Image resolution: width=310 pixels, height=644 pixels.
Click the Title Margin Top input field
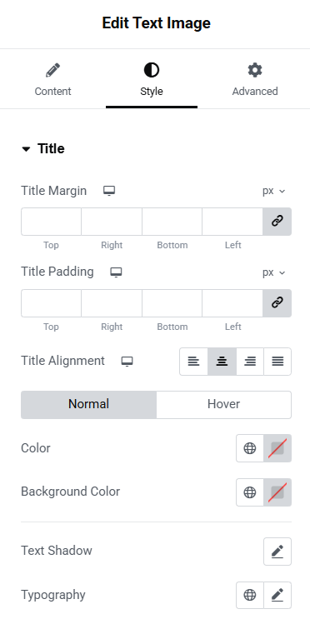point(51,222)
